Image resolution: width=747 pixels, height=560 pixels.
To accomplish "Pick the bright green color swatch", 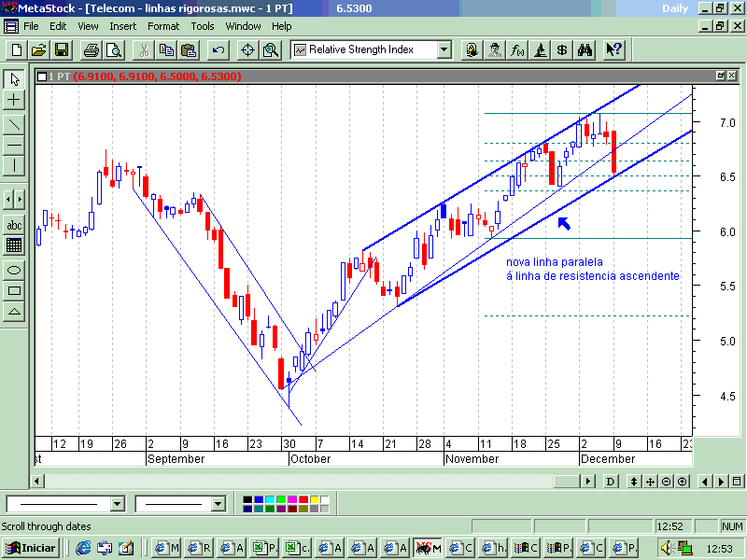I will 281,499.
